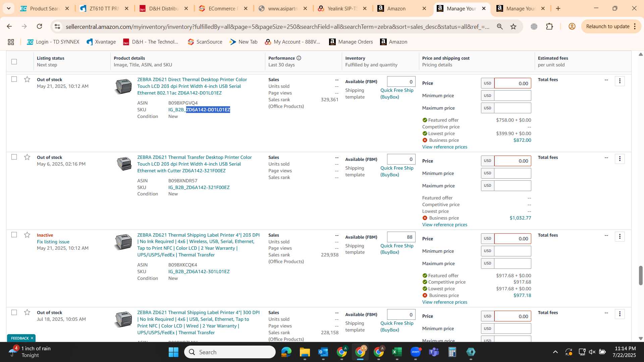Image resolution: width=644 pixels, height=362 pixels.
Task: Switch to the Yealink SIP-T5 tab
Action: 342,9
